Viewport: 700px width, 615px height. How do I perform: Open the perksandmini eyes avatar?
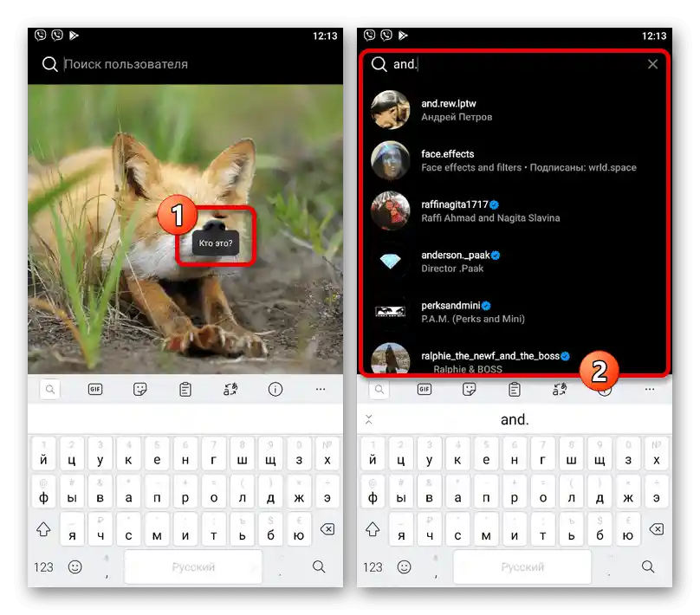click(390, 312)
